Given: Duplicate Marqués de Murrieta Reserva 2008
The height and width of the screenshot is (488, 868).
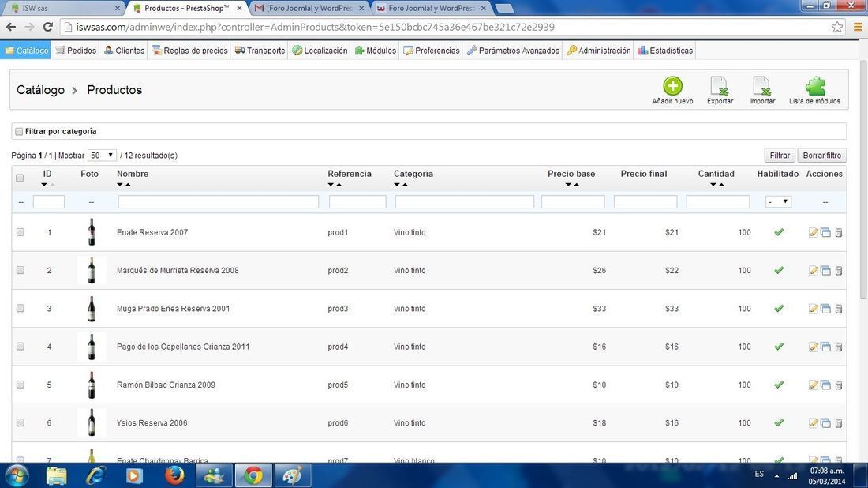Looking at the screenshot, I should coord(825,271).
